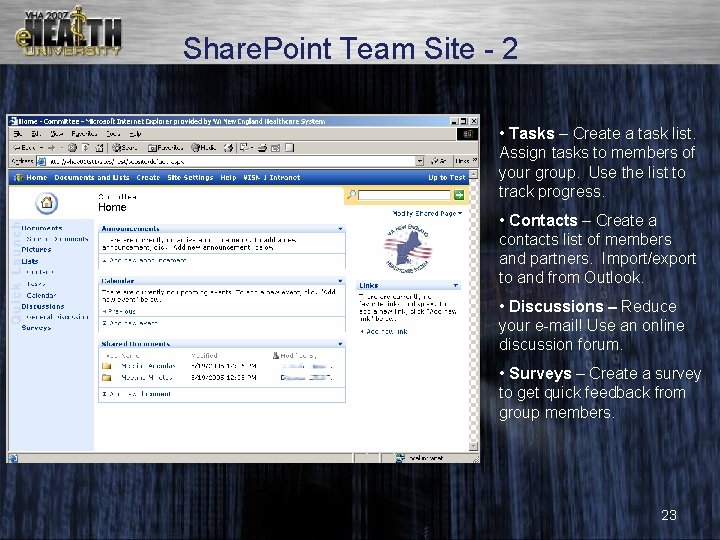Viewport: 720px width, 540px height.
Task: Open the Meeting Minutes folder icon
Action: 107,377
